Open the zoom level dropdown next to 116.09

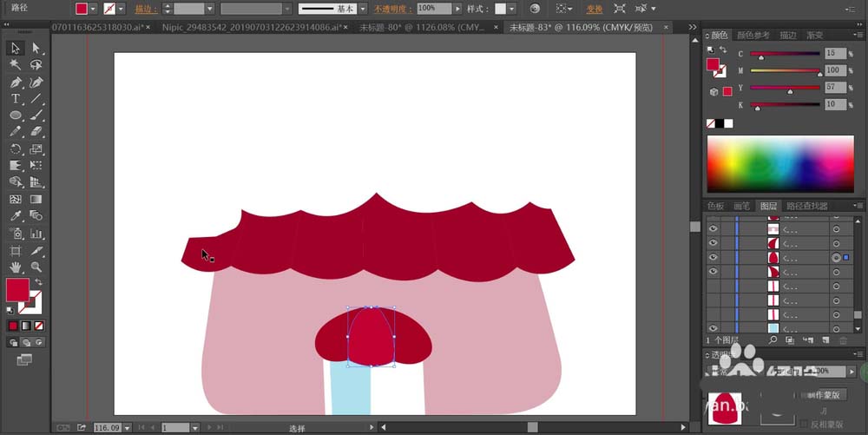[128, 428]
